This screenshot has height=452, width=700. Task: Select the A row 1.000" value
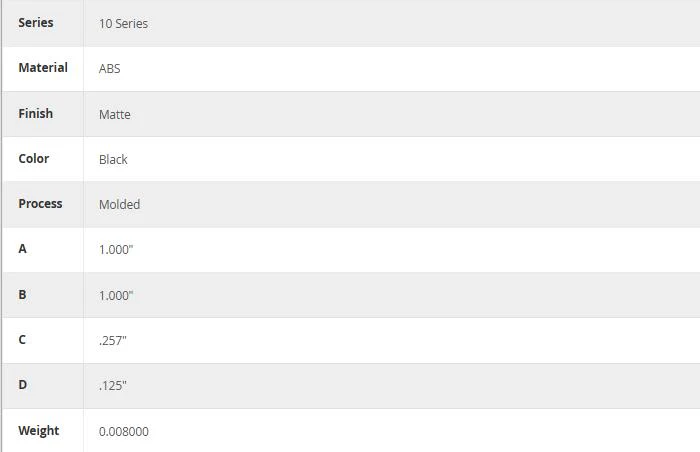[x=116, y=250]
